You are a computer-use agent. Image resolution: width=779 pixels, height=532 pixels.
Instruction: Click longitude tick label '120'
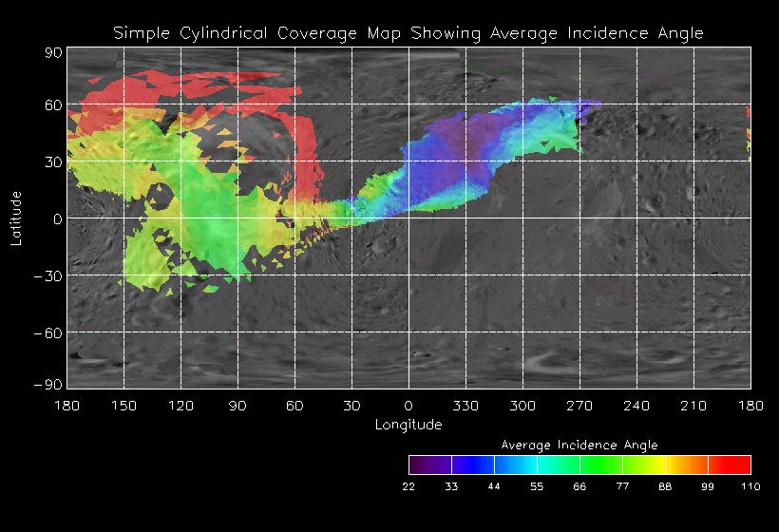pyautogui.click(x=180, y=406)
